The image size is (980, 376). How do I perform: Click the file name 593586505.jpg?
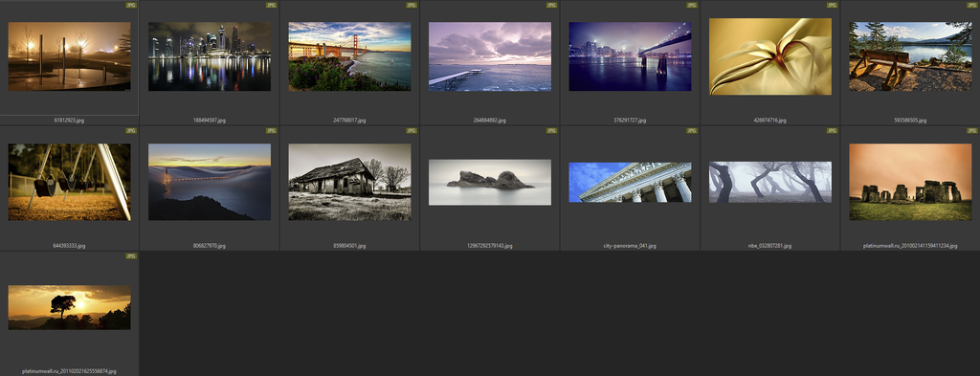(x=910, y=120)
